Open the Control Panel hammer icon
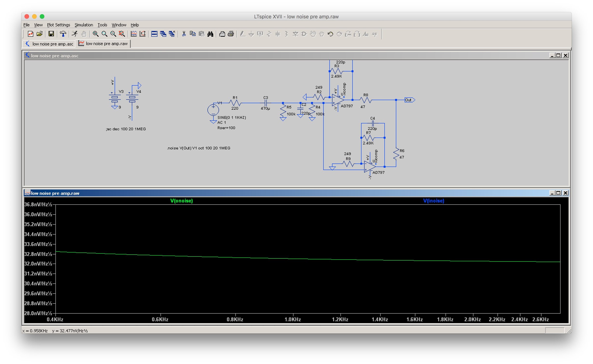The height and width of the screenshot is (364, 593). pyautogui.click(x=63, y=34)
